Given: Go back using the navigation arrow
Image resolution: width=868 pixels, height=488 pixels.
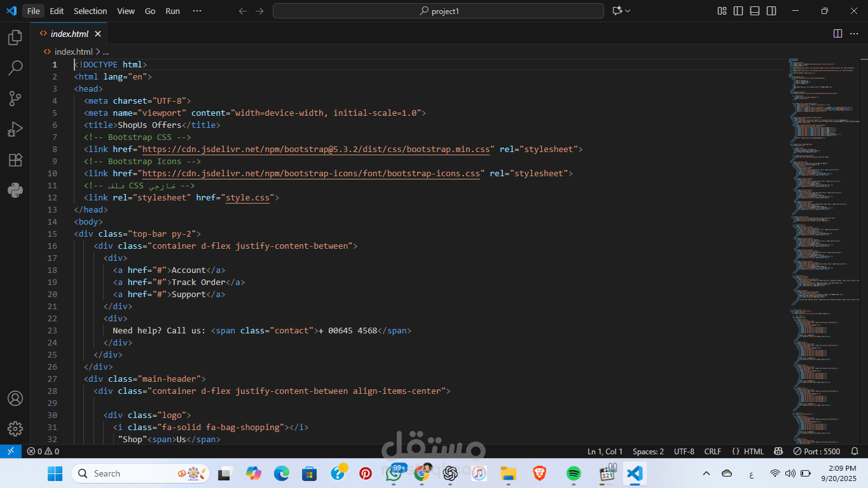Looking at the screenshot, I should (x=242, y=11).
